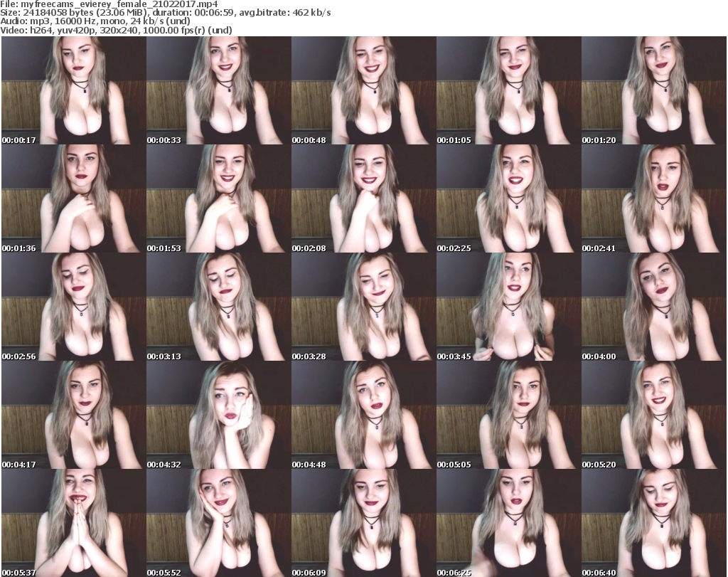Choose frame stamped 00:04:48
728x577 pixels.
(x=363, y=415)
